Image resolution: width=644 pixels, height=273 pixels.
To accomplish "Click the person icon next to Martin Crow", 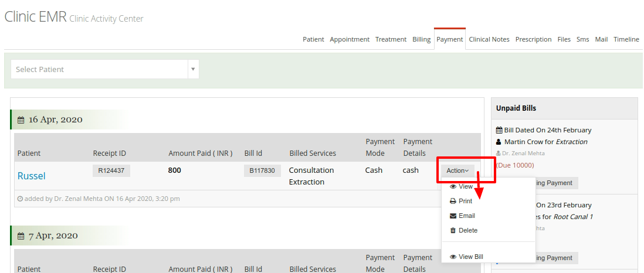I will (x=499, y=142).
